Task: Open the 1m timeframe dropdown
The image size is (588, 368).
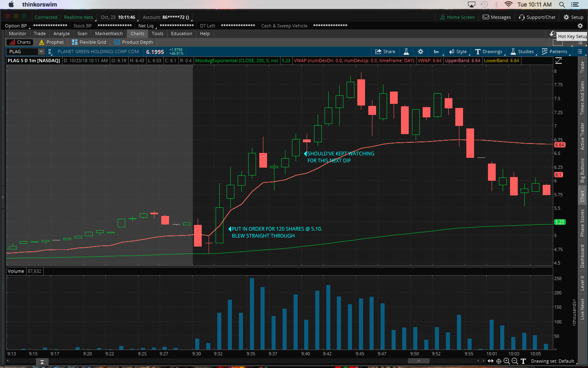Action: click(436, 52)
